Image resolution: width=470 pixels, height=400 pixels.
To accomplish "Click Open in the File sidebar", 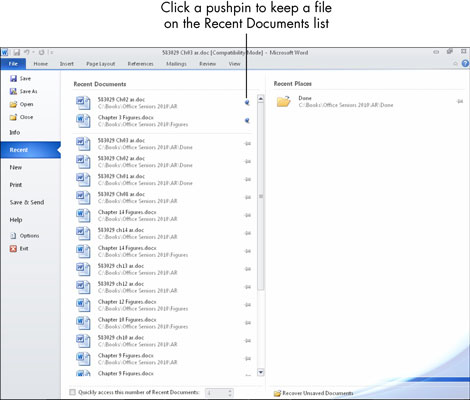I will tap(21, 104).
